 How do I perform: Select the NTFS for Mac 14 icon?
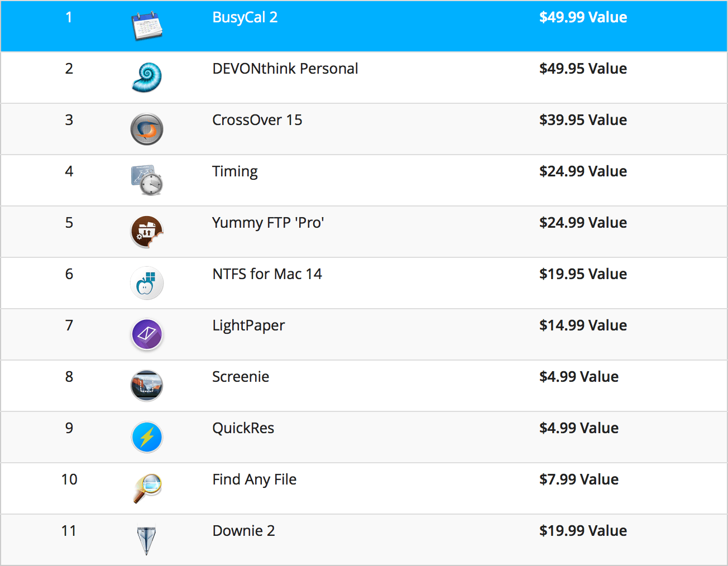[147, 283]
